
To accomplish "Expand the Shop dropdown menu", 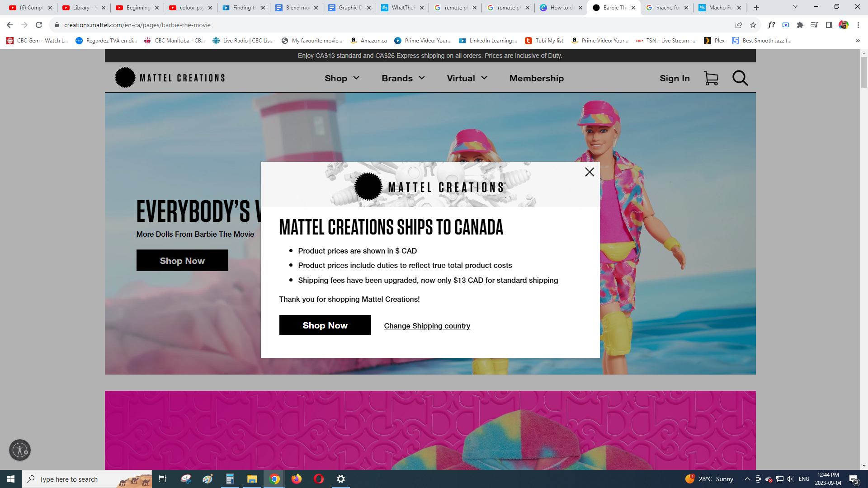I will tap(342, 78).
